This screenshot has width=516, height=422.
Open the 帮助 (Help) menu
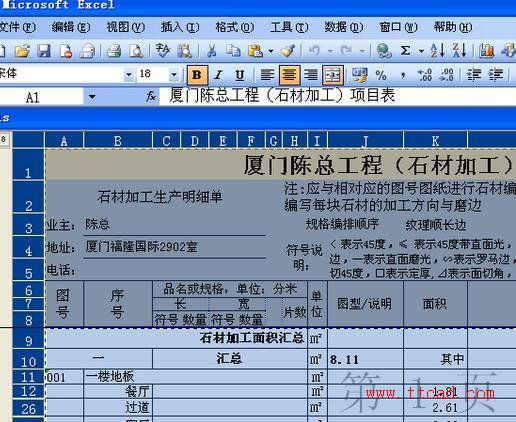(x=453, y=27)
